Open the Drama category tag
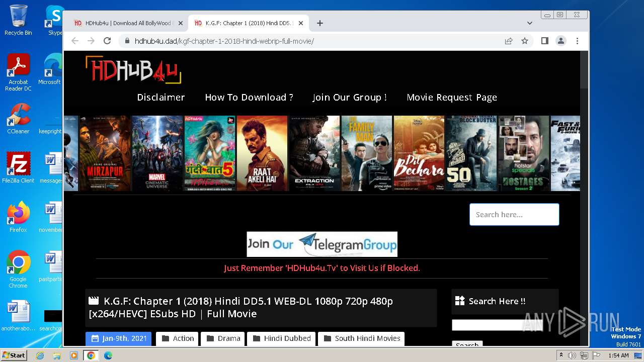The image size is (644, 362). pos(223,338)
